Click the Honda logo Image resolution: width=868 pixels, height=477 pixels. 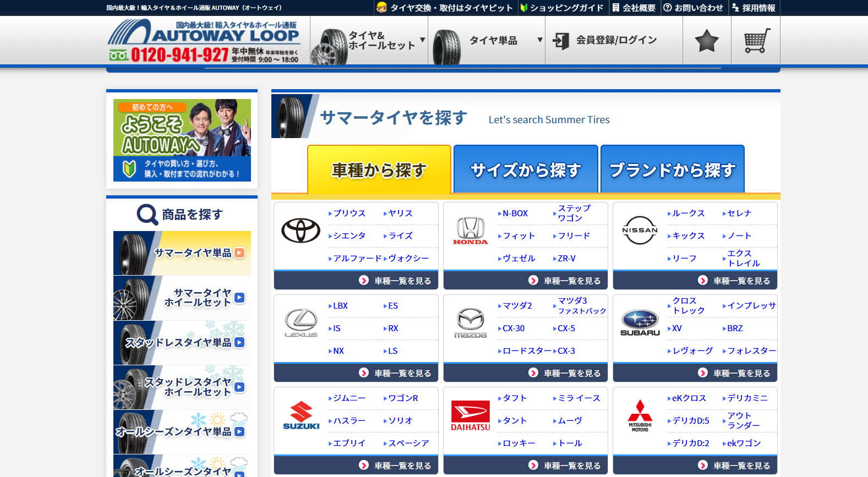tap(471, 231)
